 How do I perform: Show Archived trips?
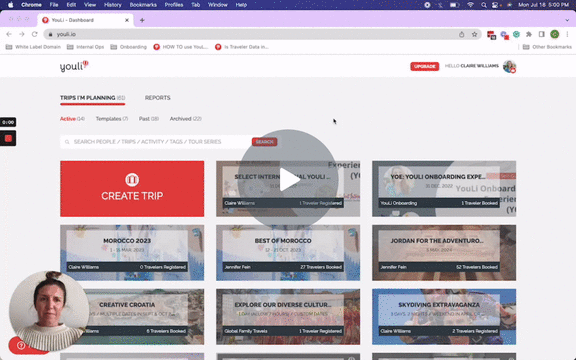186,119
